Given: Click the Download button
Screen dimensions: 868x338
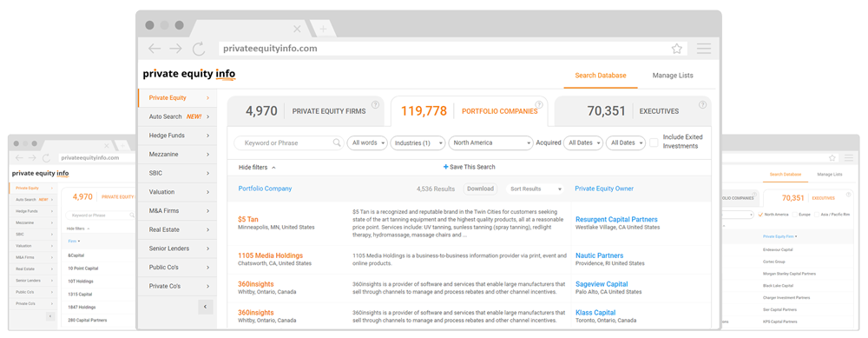Looking at the screenshot, I should [480, 189].
